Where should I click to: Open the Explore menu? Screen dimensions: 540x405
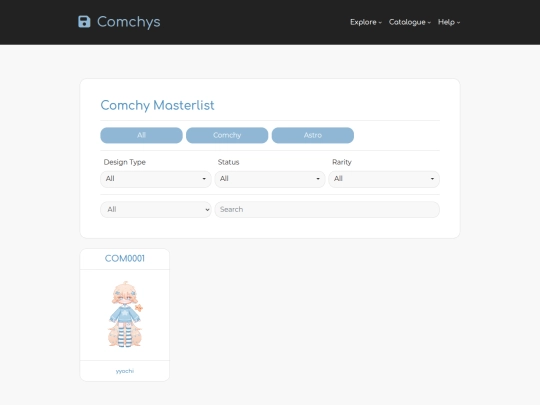tap(366, 22)
